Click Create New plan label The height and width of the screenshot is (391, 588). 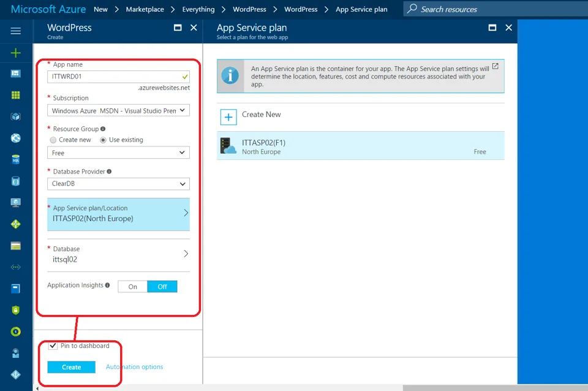coord(262,115)
